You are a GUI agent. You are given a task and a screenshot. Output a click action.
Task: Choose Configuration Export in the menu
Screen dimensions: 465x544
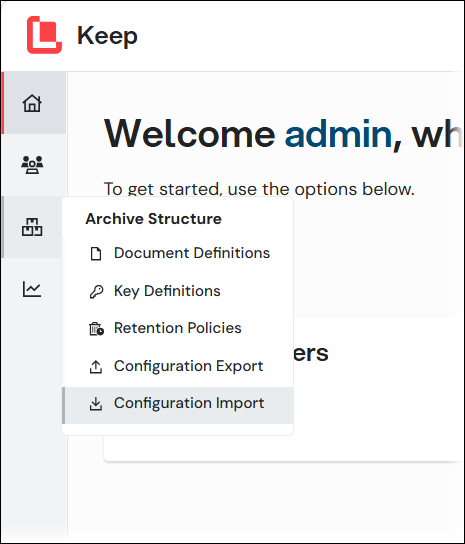tap(179, 366)
